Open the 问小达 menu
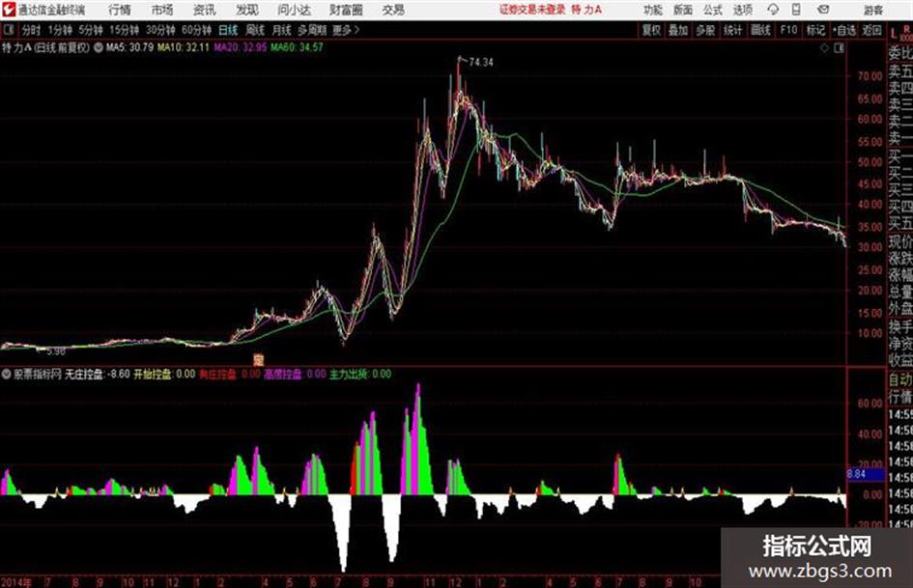Screen dimensions: 913x588 294,10
